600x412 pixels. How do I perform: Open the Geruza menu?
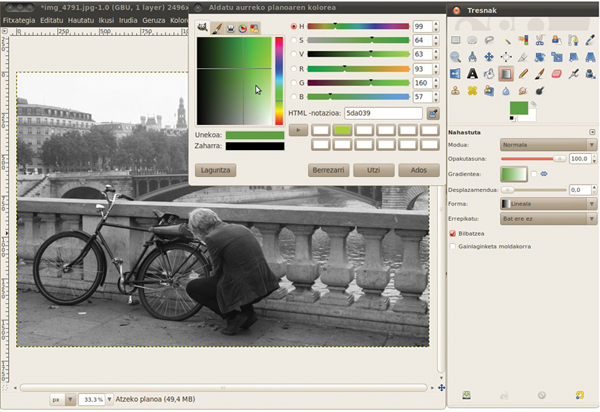pyautogui.click(x=153, y=20)
